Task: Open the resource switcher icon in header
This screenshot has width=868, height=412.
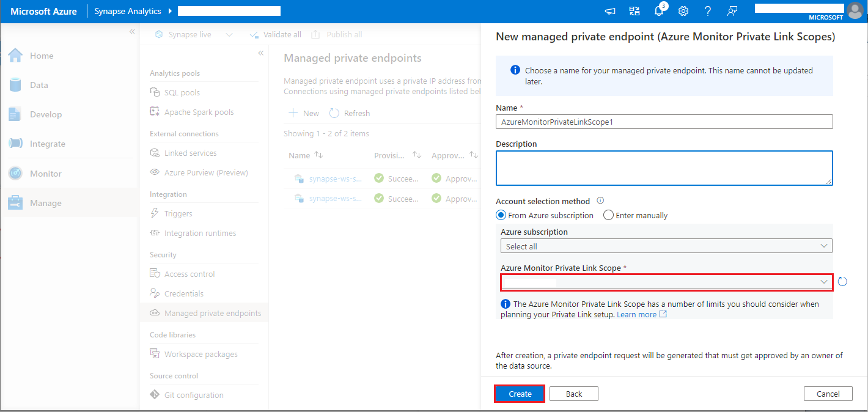Action: [x=634, y=11]
